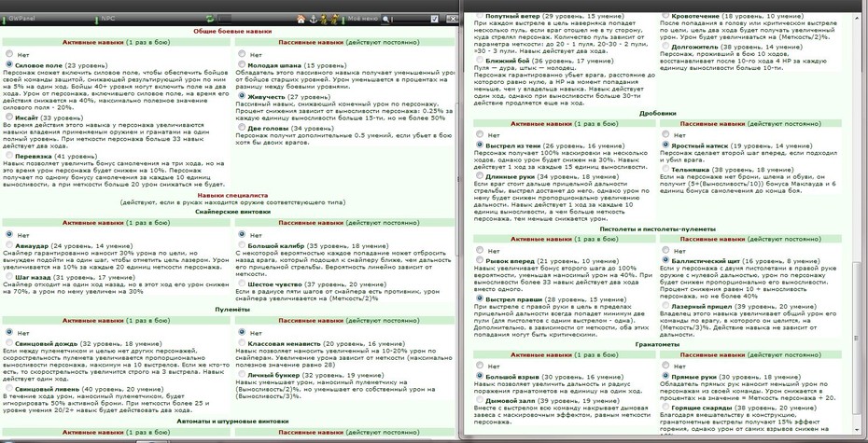Toggle the checkbox next to the search field
The image size is (868, 443).
click(x=435, y=20)
